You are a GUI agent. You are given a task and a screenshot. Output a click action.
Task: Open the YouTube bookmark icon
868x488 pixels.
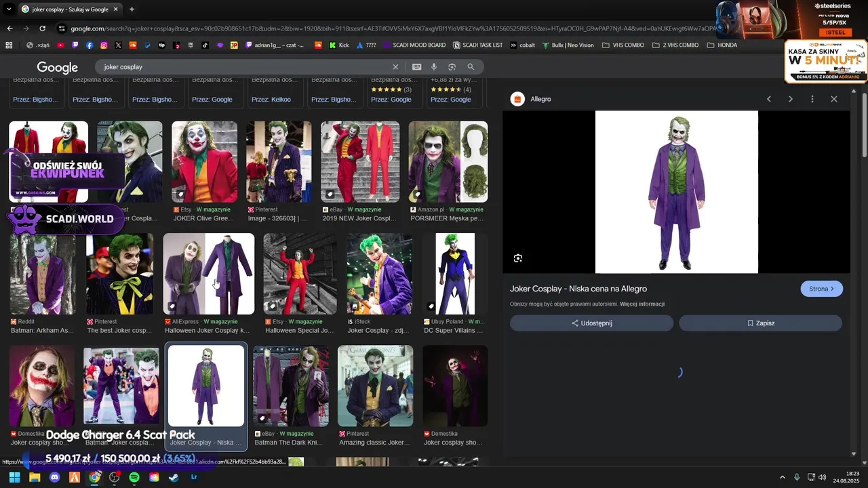tap(61, 45)
